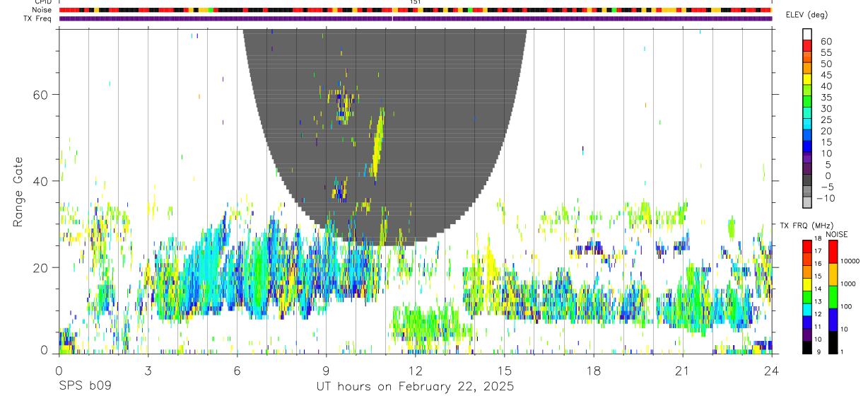Click the red top swatch of TX FRQ bar
Viewport: 868px width, 401px height.
tap(807, 247)
